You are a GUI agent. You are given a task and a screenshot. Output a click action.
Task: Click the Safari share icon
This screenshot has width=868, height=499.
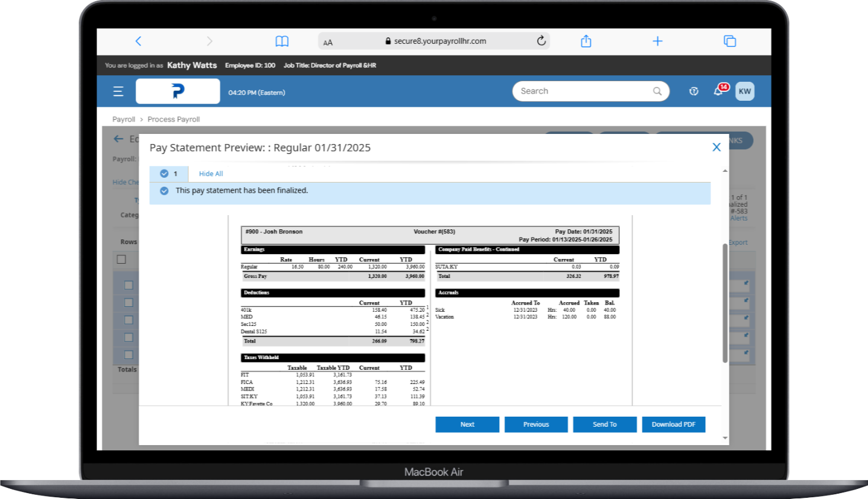pyautogui.click(x=586, y=40)
